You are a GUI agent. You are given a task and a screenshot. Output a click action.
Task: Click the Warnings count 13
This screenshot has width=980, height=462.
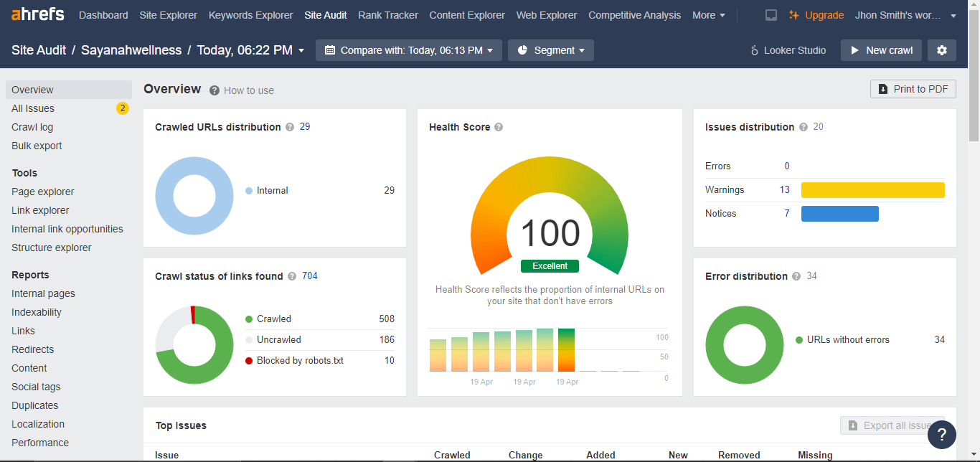coord(785,190)
